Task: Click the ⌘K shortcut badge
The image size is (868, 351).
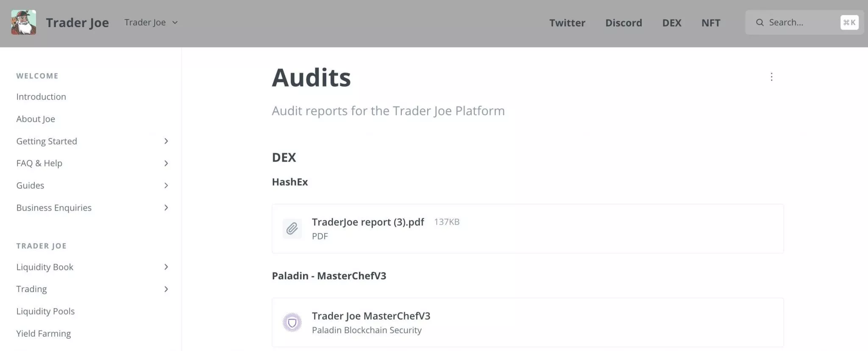Action: [849, 22]
